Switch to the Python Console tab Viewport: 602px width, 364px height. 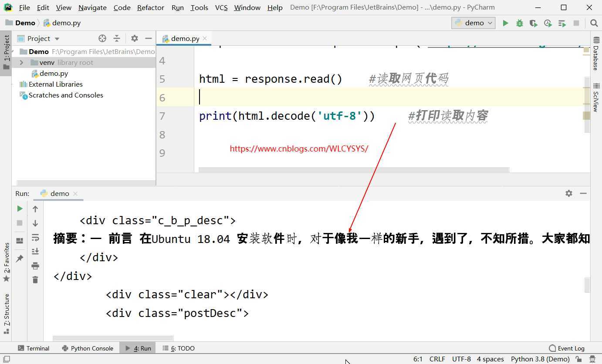coord(88,348)
